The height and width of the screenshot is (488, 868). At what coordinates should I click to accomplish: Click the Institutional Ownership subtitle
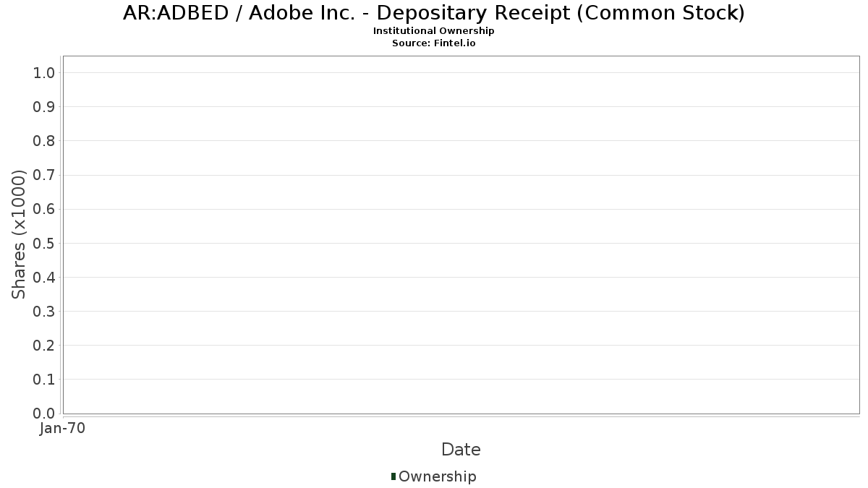pyautogui.click(x=433, y=31)
